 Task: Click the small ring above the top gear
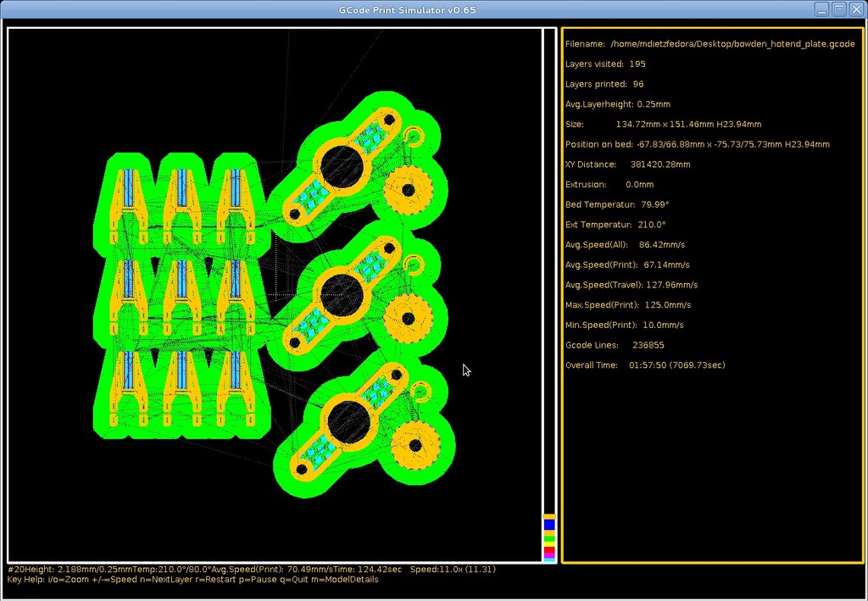(x=414, y=136)
